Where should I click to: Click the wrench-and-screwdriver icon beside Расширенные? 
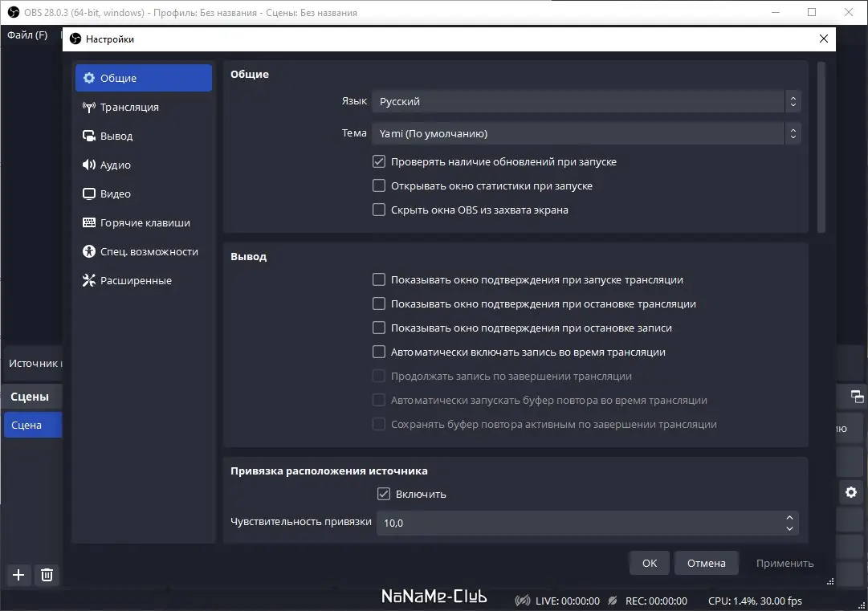coord(88,280)
